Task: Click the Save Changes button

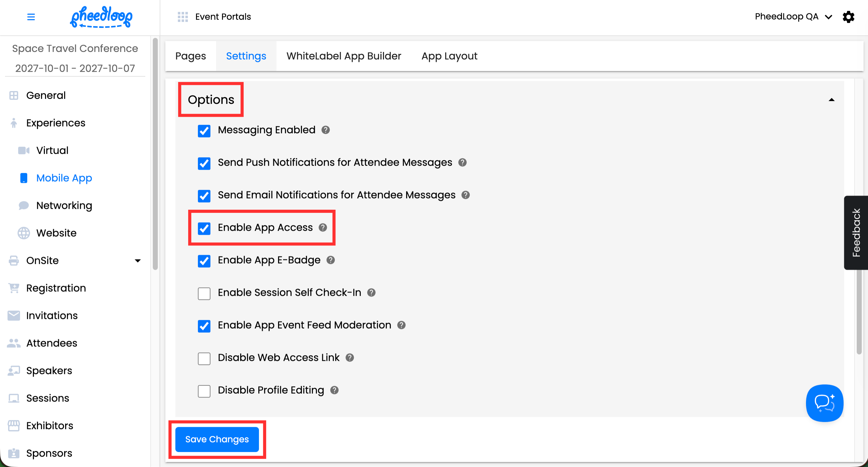Action: pos(217,439)
